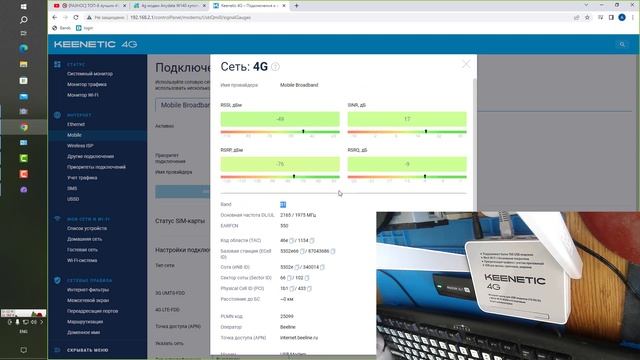The width and height of the screenshot is (640, 360).
Task: Go to Ethernet settings
Action: point(76,124)
